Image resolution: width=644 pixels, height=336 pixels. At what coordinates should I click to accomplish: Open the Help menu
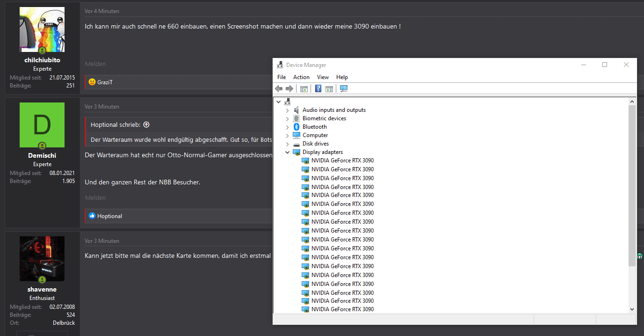click(x=342, y=77)
